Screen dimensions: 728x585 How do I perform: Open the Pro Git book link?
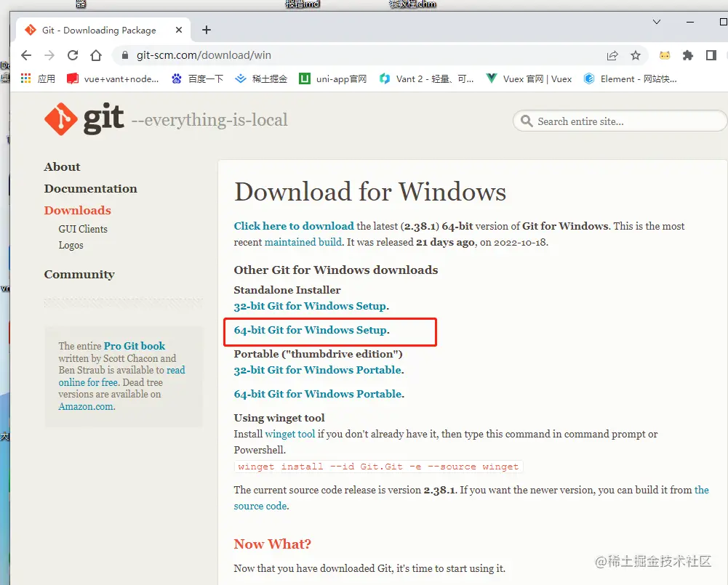[x=134, y=346]
